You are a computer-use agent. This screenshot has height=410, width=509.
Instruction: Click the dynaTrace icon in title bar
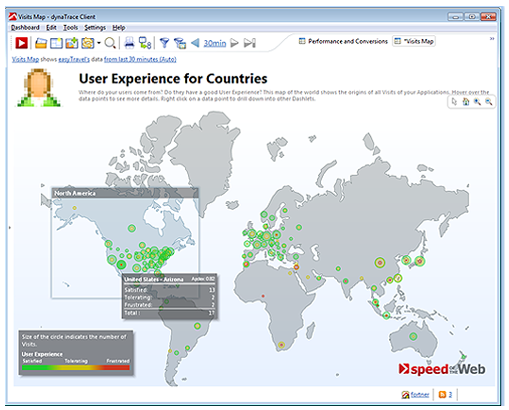pyautogui.click(x=13, y=16)
